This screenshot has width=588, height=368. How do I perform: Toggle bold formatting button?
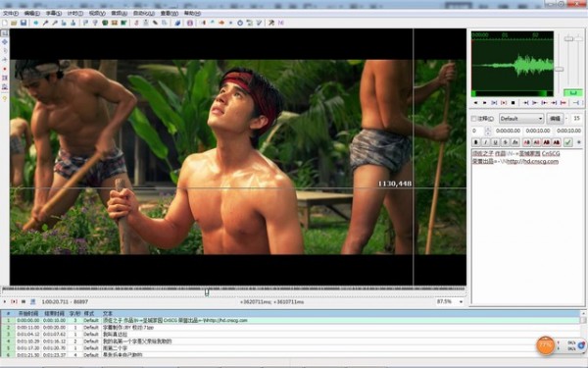pyautogui.click(x=476, y=142)
